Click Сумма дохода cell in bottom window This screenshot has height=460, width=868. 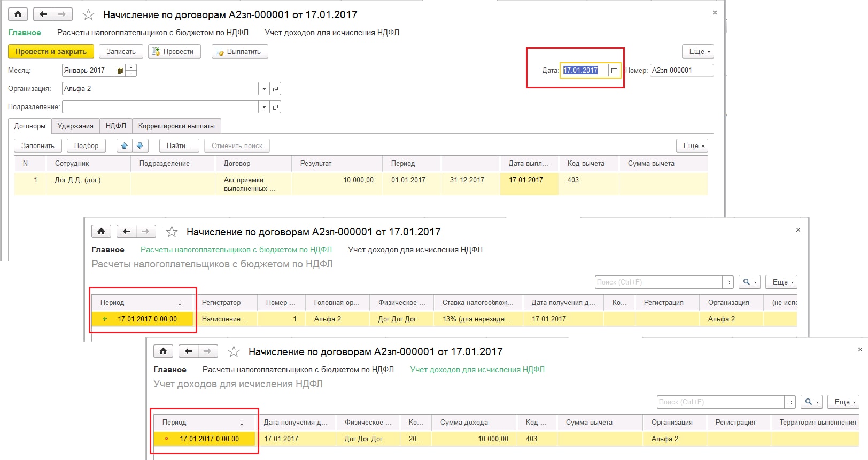(x=475, y=439)
